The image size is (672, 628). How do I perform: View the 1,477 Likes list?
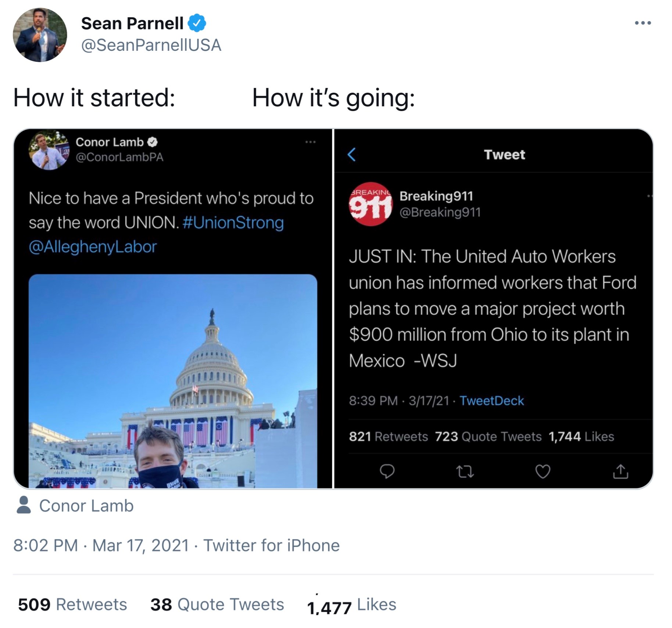click(351, 605)
